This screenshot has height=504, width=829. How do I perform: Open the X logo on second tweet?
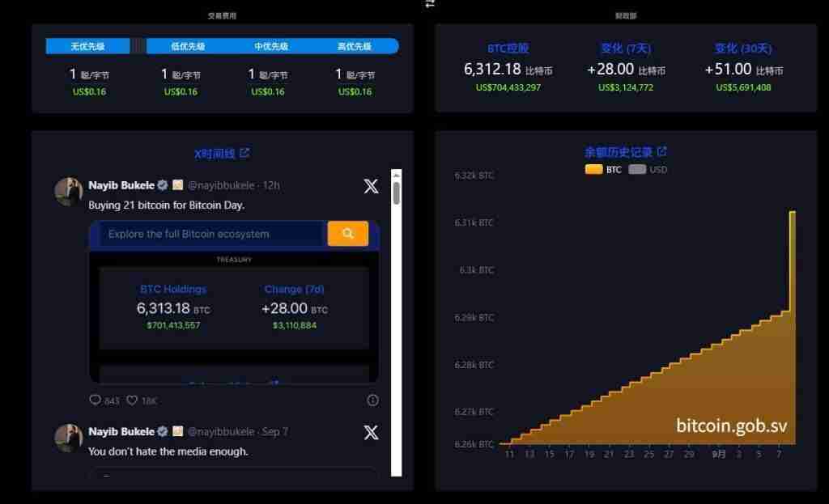click(371, 432)
